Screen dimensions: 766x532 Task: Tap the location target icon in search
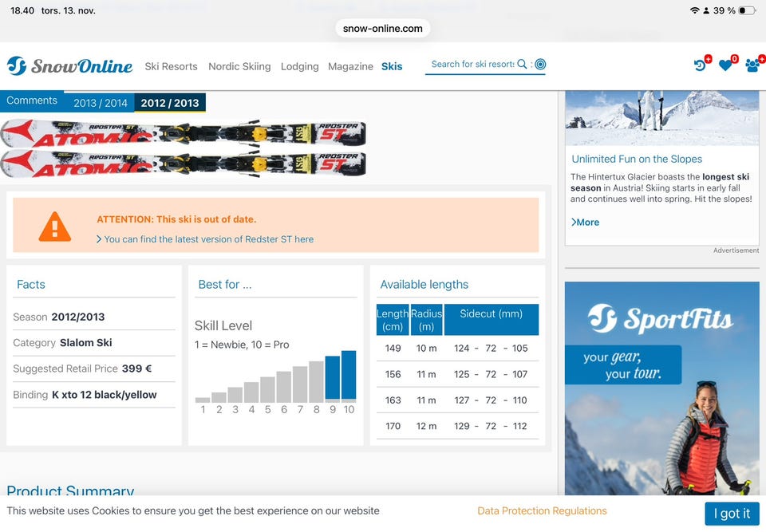(540, 64)
